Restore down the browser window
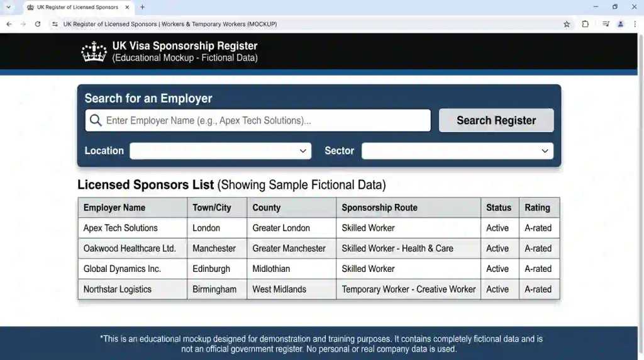Image resolution: width=644 pixels, height=360 pixels. coord(615,7)
